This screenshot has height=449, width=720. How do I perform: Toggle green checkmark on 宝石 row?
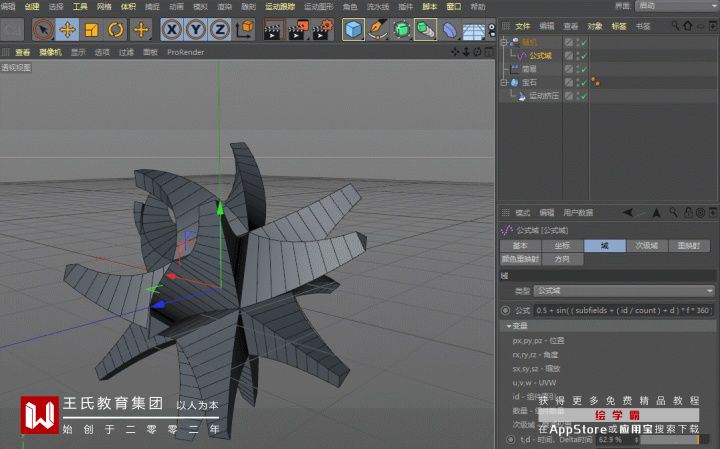pyautogui.click(x=584, y=82)
